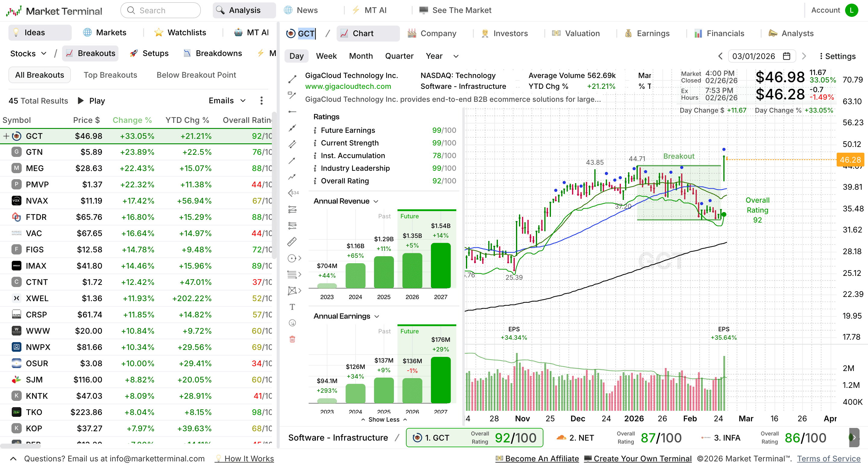Switch to the Watchlists section
This screenshot has height=468, width=868.
[x=180, y=33]
